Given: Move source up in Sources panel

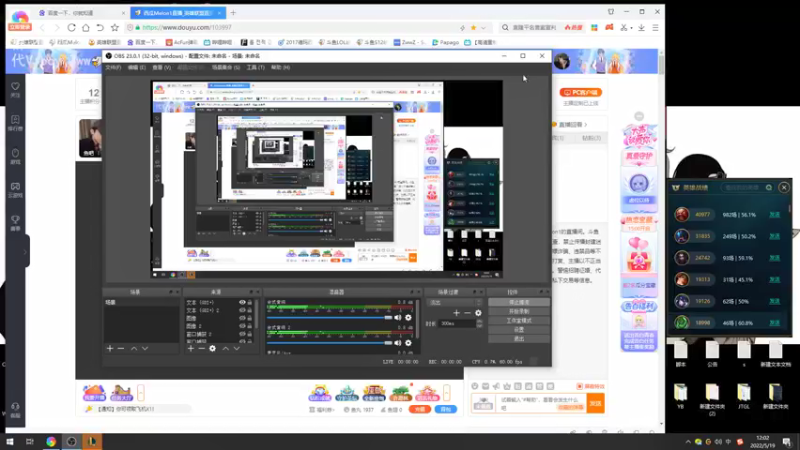Looking at the screenshot, I should (226, 348).
